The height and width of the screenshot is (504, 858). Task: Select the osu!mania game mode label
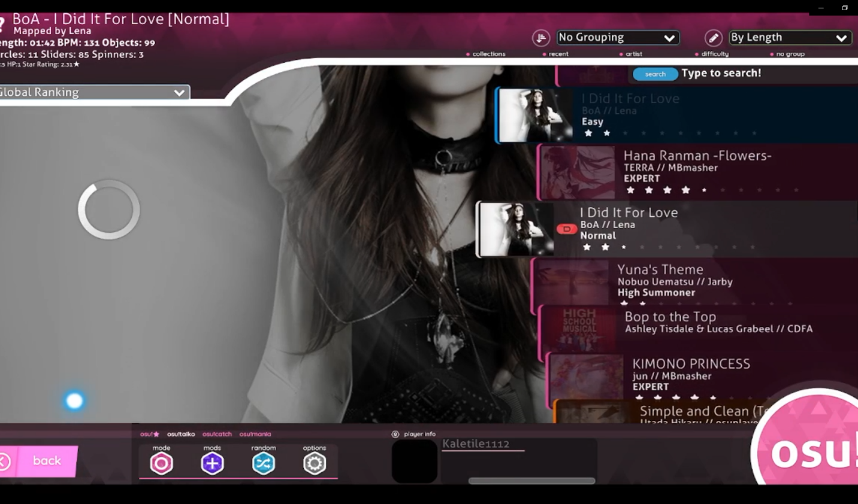(x=255, y=434)
